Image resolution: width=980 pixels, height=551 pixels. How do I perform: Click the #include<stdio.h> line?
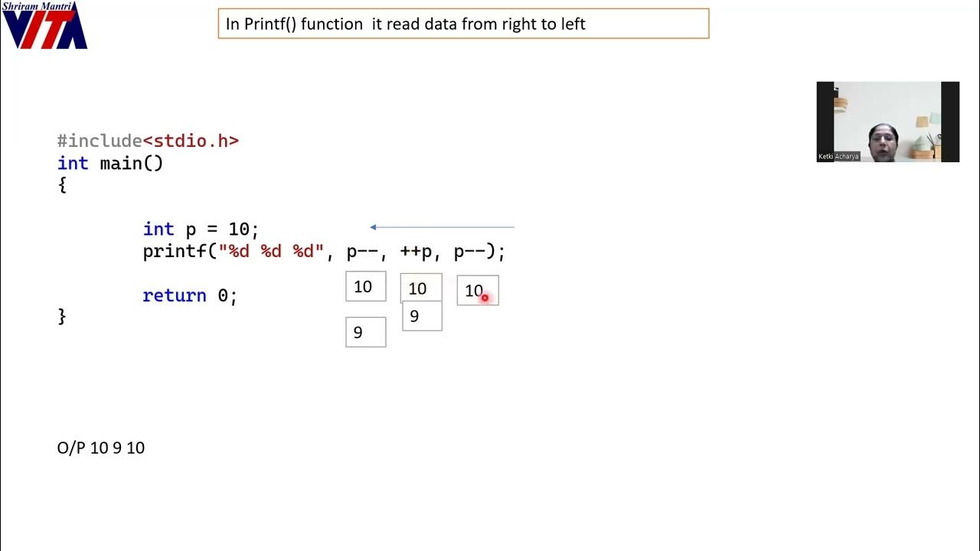[x=148, y=141]
